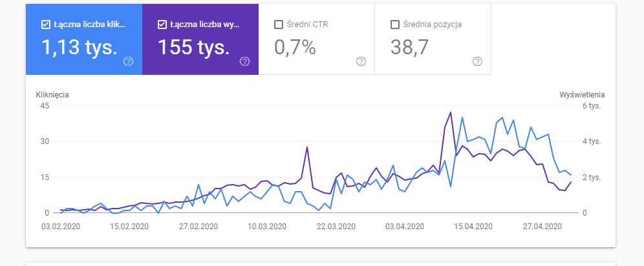644x266 pixels.
Task: Click the 1,13 tys. clicks value
Action: click(x=80, y=46)
